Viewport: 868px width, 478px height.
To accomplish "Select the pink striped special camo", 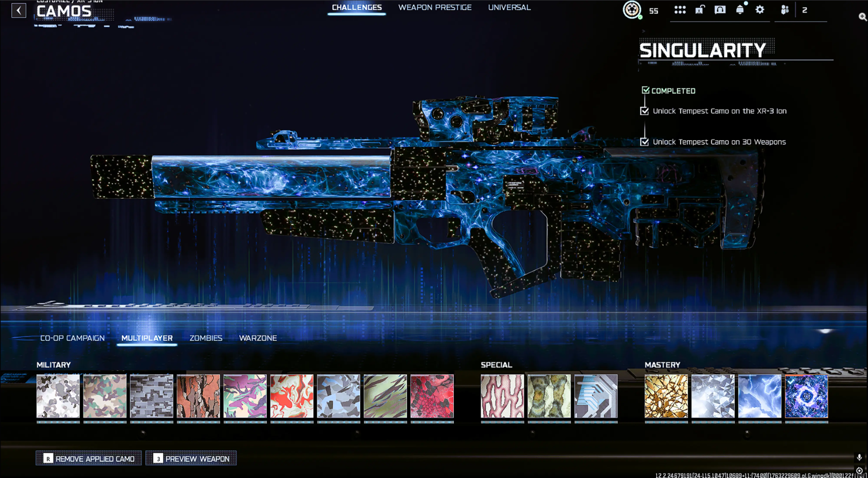I will 502,396.
